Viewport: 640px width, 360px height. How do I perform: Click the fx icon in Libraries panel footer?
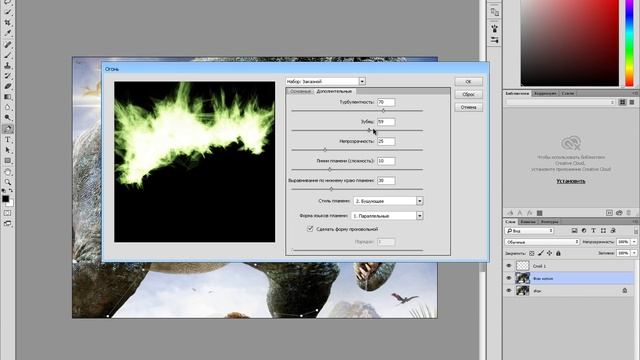coord(529,213)
